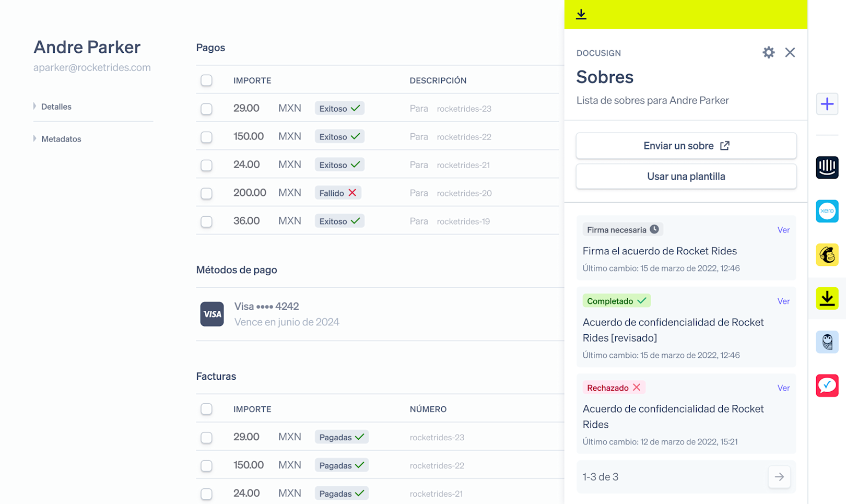This screenshot has height=504, width=846.
Task: Open the red chat checkmark app icon
Action: [827, 385]
